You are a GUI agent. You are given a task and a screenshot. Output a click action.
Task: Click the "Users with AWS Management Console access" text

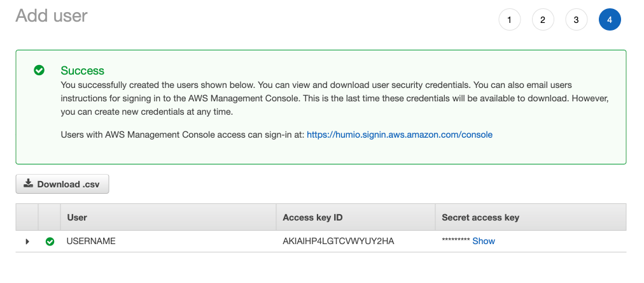pyautogui.click(x=183, y=134)
